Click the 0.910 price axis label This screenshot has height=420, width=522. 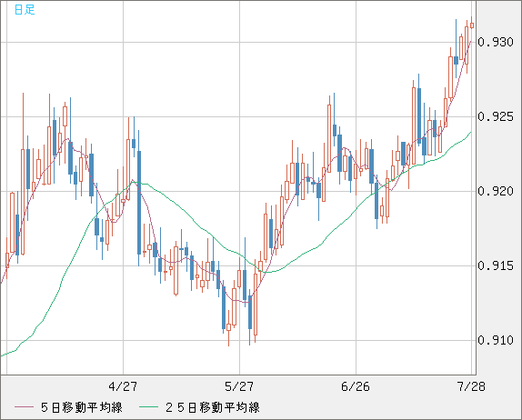click(x=496, y=340)
